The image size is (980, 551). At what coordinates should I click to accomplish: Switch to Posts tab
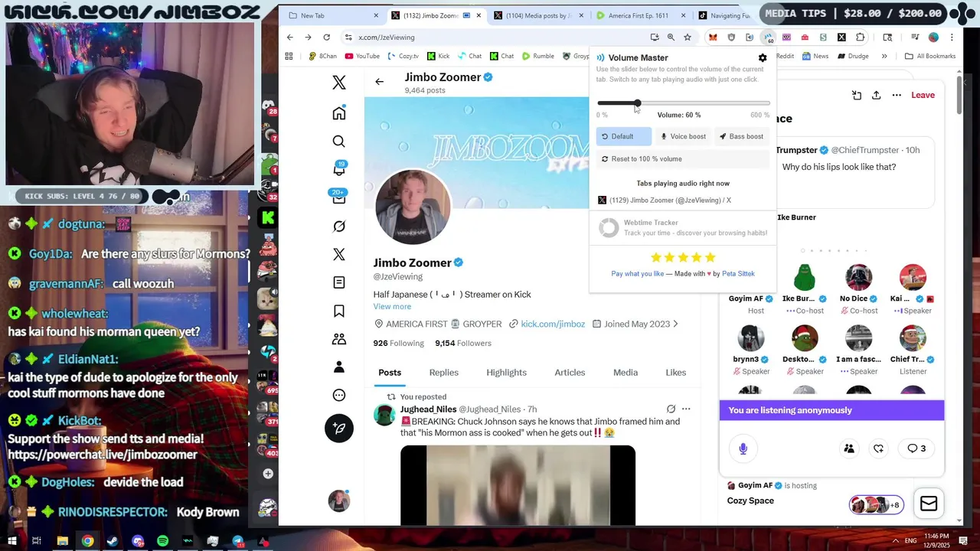390,373
